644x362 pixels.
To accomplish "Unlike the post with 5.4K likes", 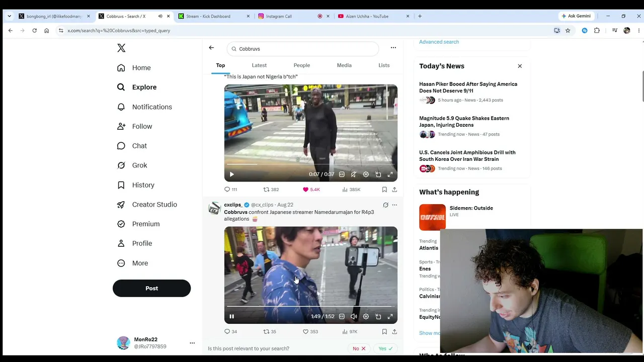I will (311, 190).
